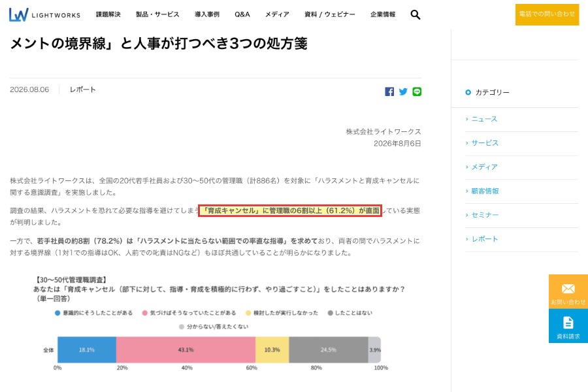Viewport: 588px width, 392px height.
Task: Open the 課題解決 menu
Action: pos(108,14)
